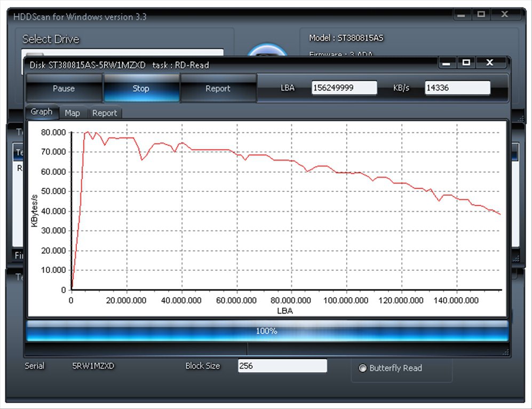Screen dimensions: 532x409
Task: Click the HDDScan for Windows title bar
Action: tap(213, 17)
